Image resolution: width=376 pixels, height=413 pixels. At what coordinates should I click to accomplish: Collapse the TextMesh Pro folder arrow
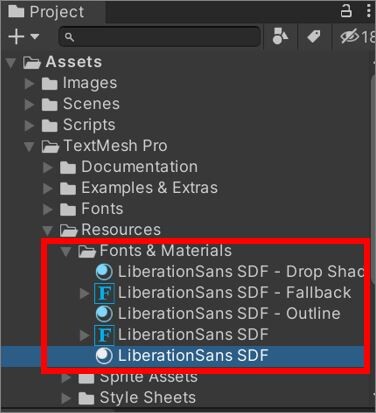tap(30, 146)
